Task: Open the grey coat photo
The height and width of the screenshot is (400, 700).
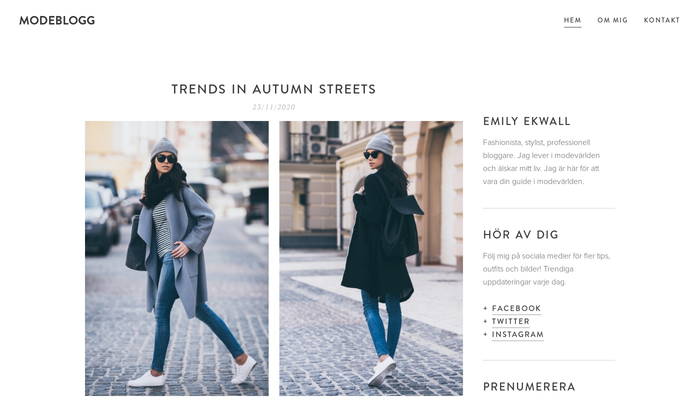Action: (177, 258)
